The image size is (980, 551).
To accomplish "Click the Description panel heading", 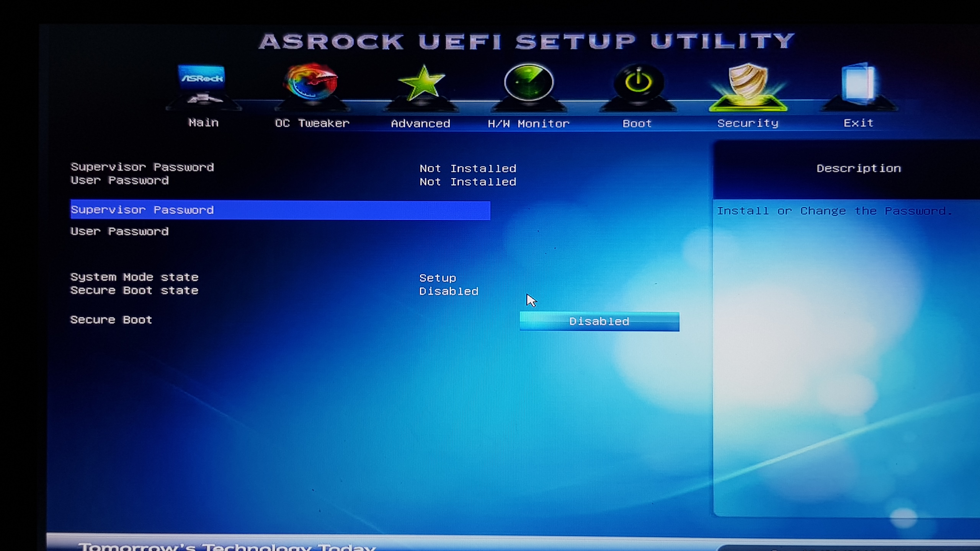I will pos(859,168).
